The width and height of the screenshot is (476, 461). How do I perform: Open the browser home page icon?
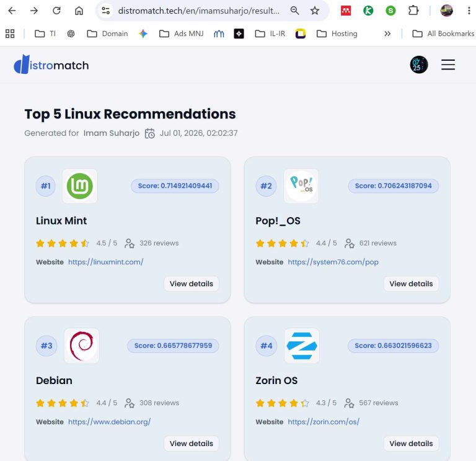point(79,11)
